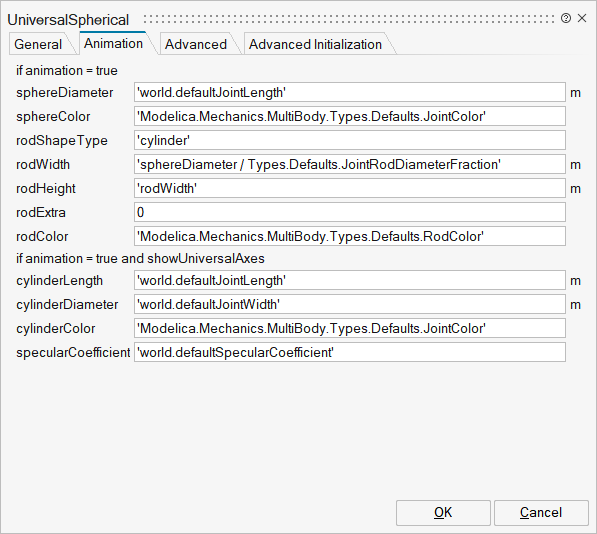
Task: Click the help question mark icon
Action: (x=566, y=18)
